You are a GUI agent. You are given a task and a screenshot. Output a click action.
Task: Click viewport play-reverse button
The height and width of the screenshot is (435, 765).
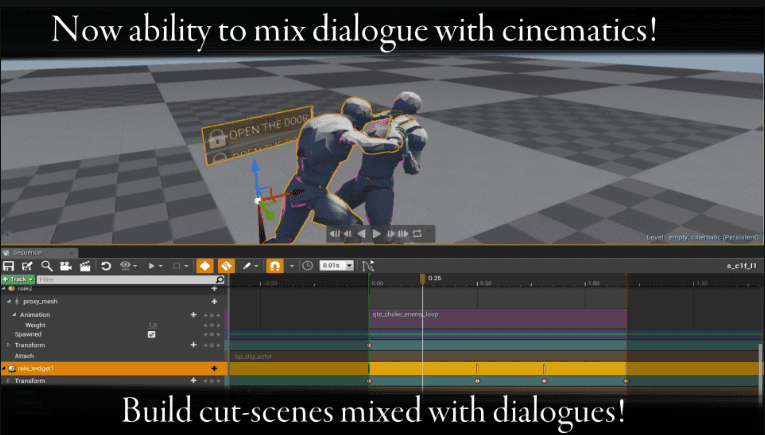click(x=362, y=234)
